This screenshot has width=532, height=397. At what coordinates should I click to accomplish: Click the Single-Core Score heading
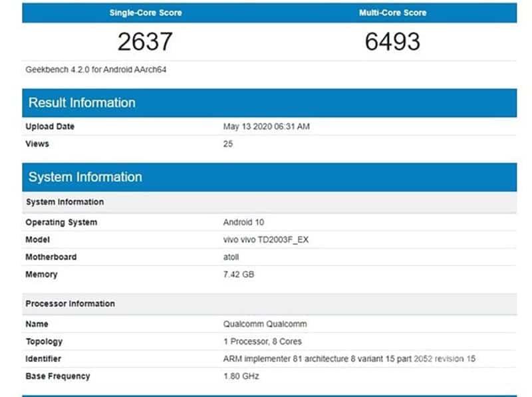(146, 13)
